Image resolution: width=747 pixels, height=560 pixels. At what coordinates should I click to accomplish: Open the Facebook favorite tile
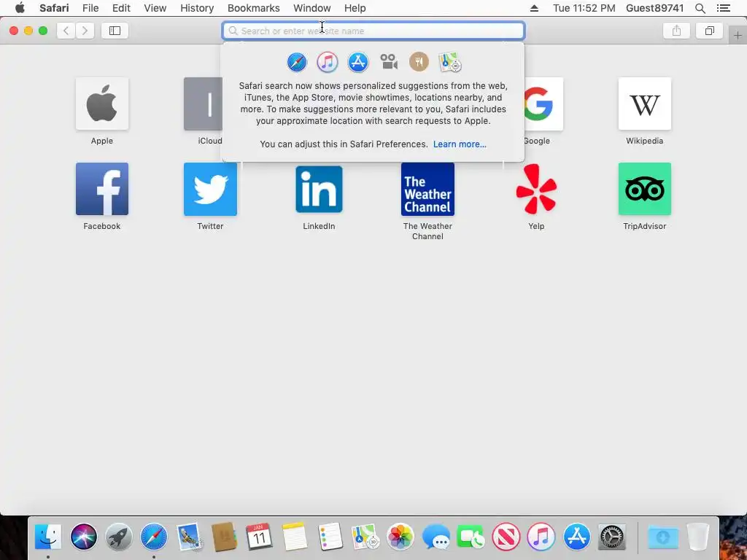[102, 189]
